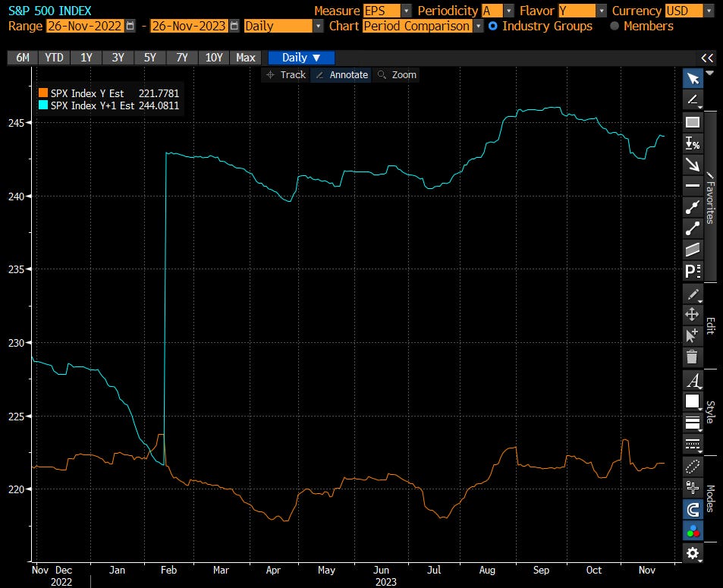The image size is (723, 588).
Task: Click legend value 221.7781
Action: [x=159, y=93]
